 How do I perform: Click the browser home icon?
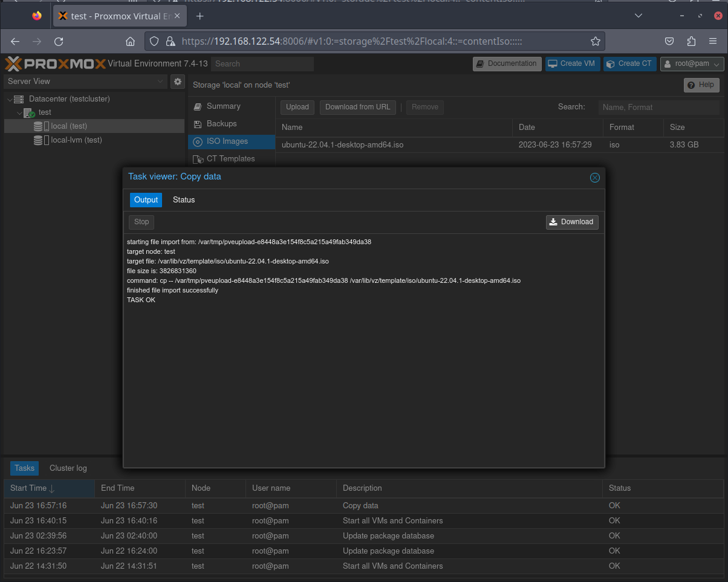coord(130,41)
